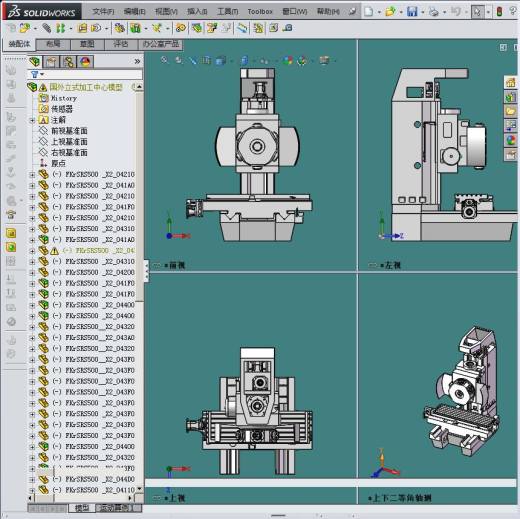
Task: Open File Explorer folder icon in task pane
Action: [511, 111]
